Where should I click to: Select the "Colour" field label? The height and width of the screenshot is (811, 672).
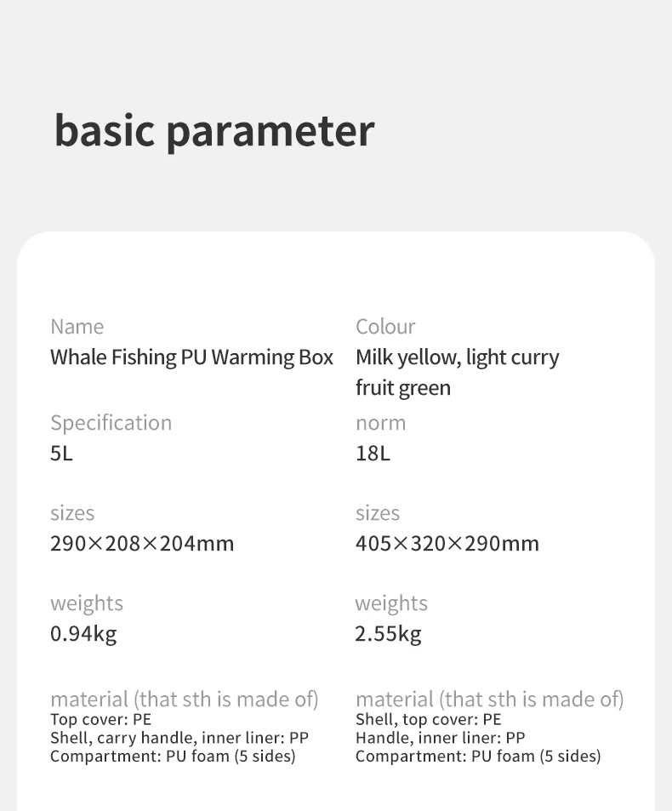point(385,327)
